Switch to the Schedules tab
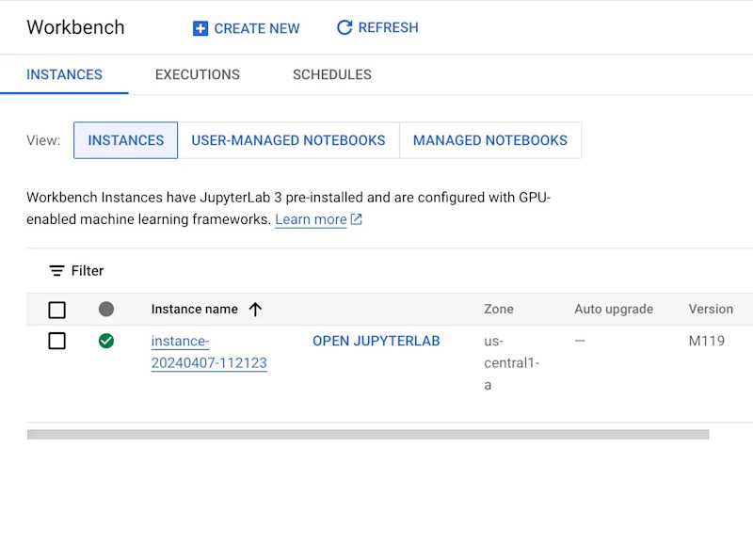Image resolution: width=753 pixels, height=560 pixels. point(332,74)
